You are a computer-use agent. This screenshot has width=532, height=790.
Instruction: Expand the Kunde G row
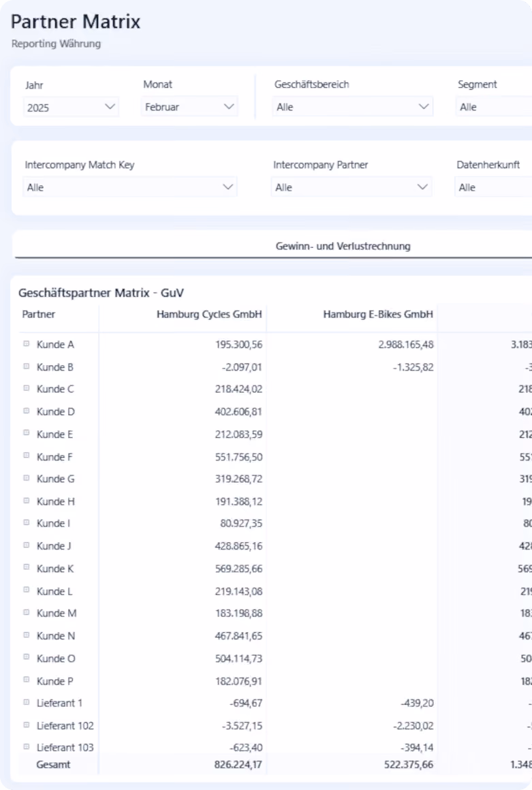(26, 478)
